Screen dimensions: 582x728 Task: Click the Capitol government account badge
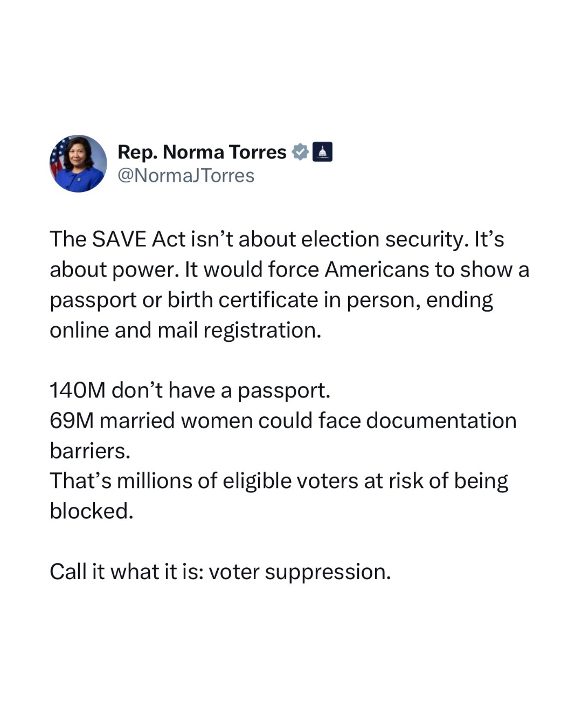(x=322, y=152)
